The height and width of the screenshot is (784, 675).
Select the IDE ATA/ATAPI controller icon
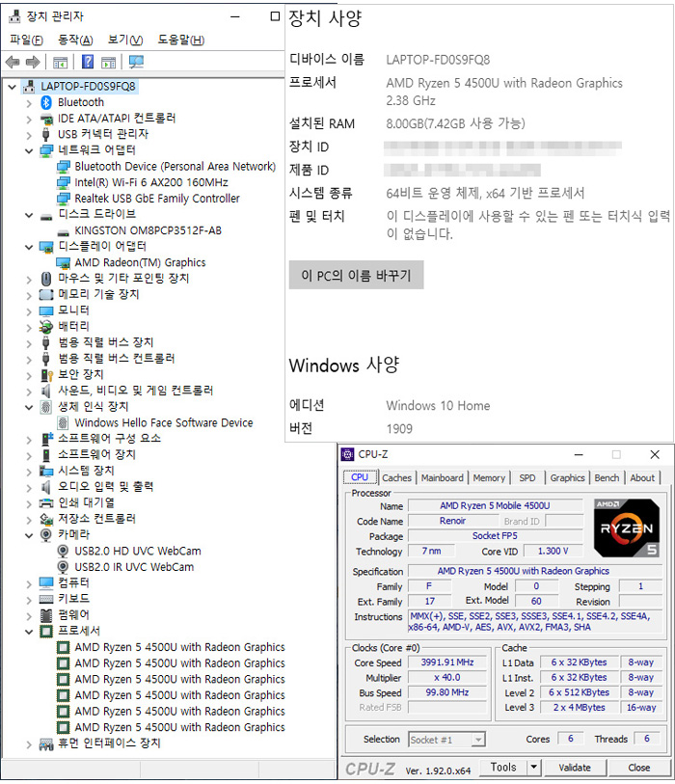point(46,119)
